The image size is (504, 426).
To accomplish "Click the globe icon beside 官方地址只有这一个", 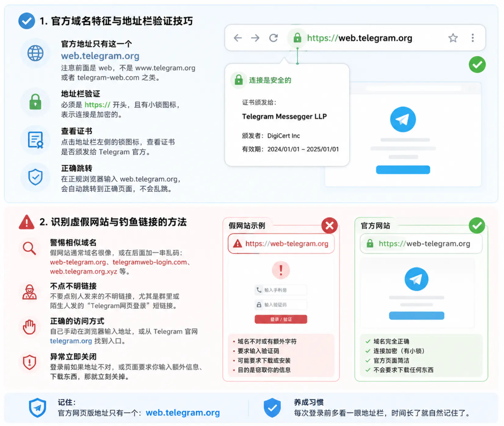I will point(35,53).
